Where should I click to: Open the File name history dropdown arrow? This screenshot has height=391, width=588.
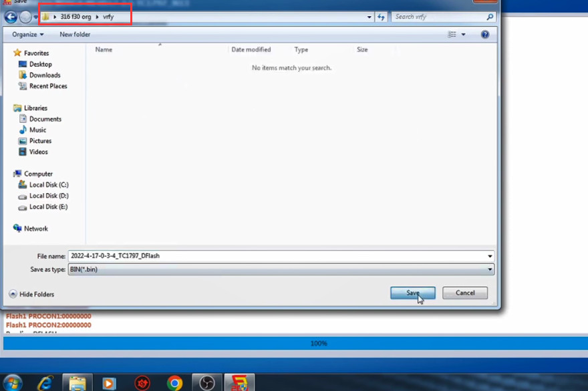[x=490, y=256]
